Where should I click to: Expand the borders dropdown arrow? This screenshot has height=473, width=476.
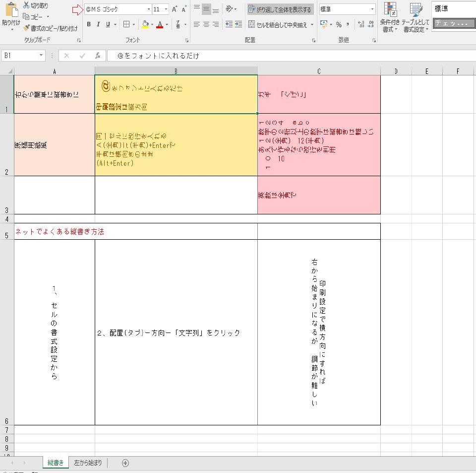point(133,24)
